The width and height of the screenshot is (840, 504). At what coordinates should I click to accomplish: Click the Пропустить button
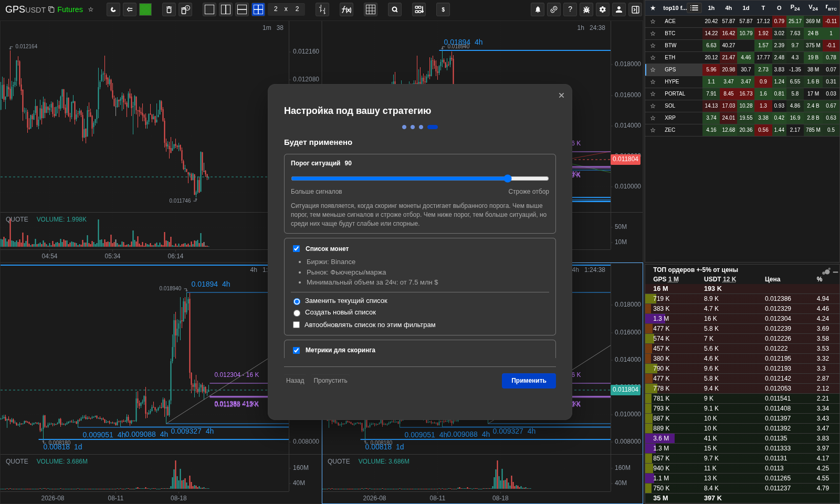coord(330,381)
